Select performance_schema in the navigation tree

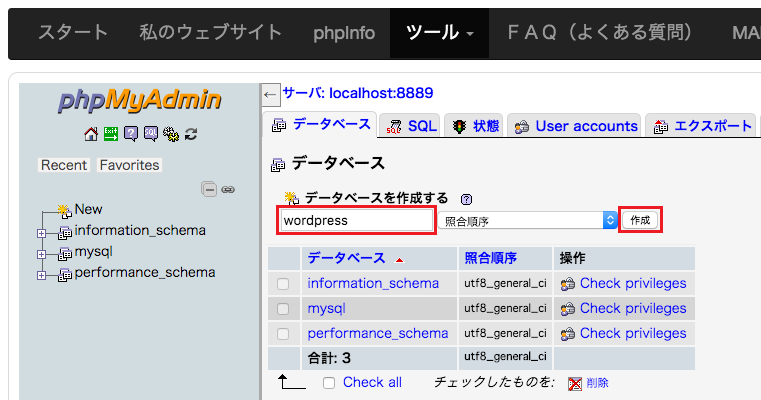point(145,272)
